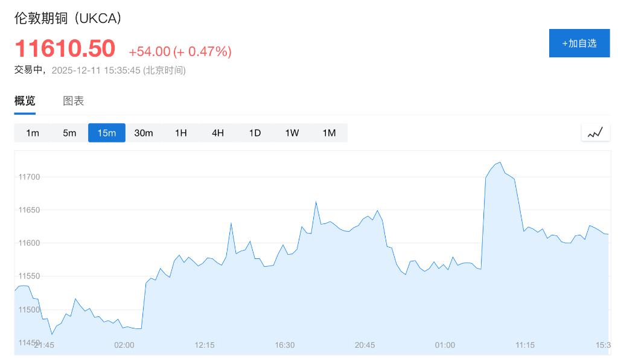Click the 伦敦期铜 (UKCA) title
The image size is (618, 364).
68,18
